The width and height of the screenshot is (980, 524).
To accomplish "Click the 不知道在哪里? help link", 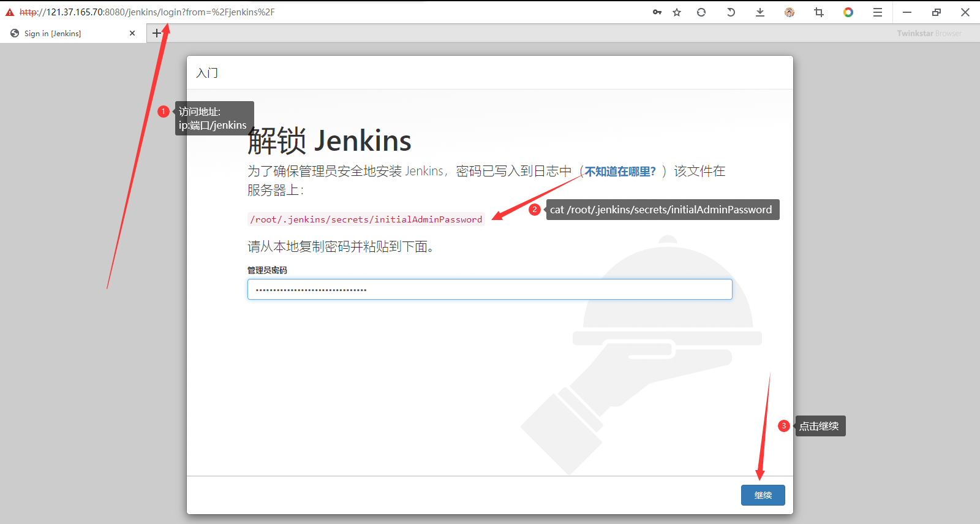I will (620, 172).
